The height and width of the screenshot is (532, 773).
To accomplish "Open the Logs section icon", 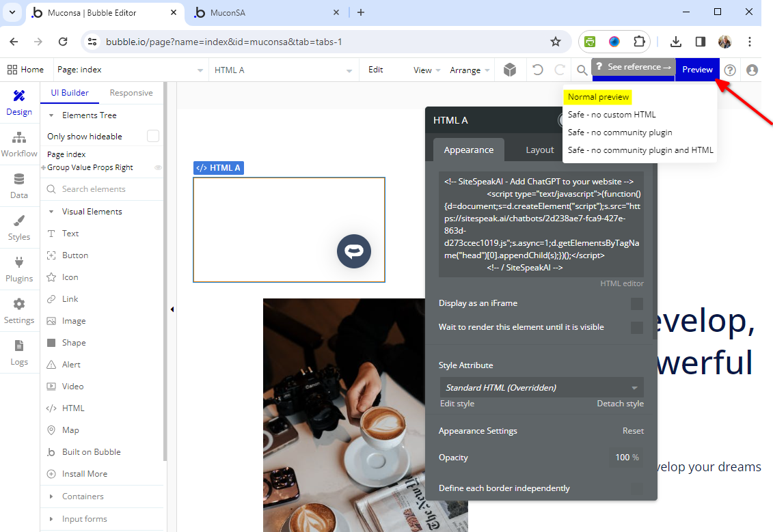I will (x=19, y=352).
